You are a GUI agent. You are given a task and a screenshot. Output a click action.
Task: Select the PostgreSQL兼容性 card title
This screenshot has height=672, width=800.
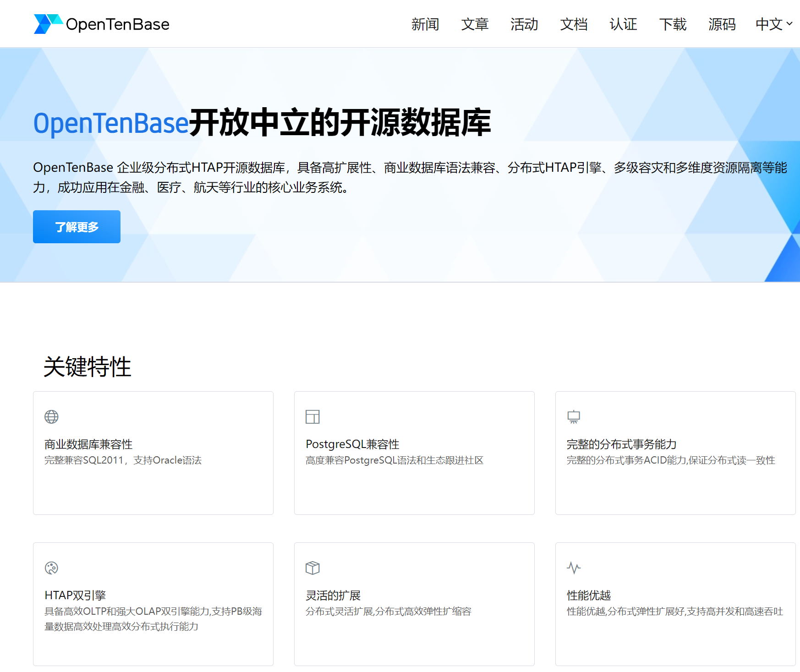coord(352,444)
